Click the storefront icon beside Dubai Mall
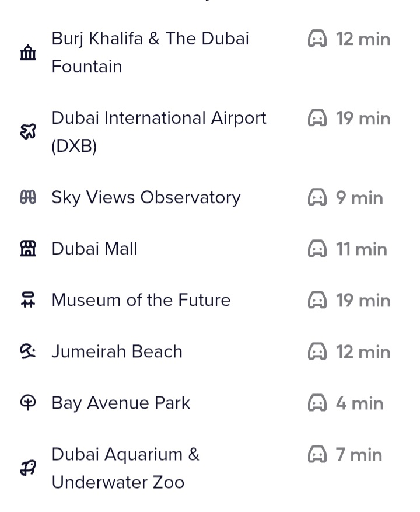This screenshot has height=512, width=420. [28, 249]
